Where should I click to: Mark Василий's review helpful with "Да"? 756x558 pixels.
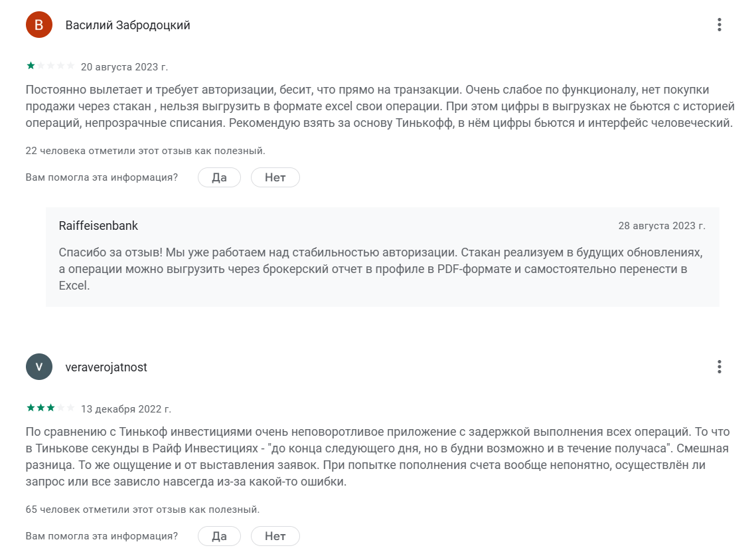coord(220,177)
